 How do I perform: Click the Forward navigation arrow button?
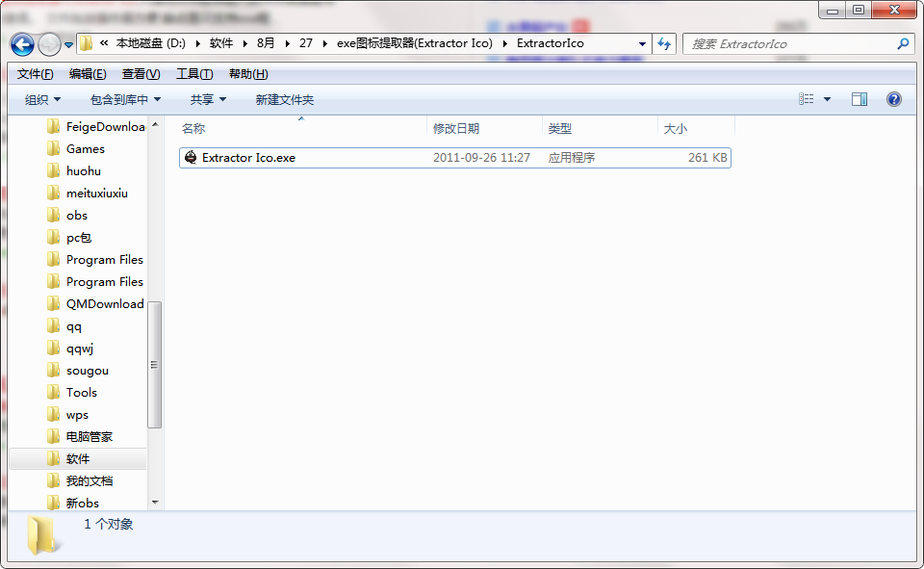49,44
